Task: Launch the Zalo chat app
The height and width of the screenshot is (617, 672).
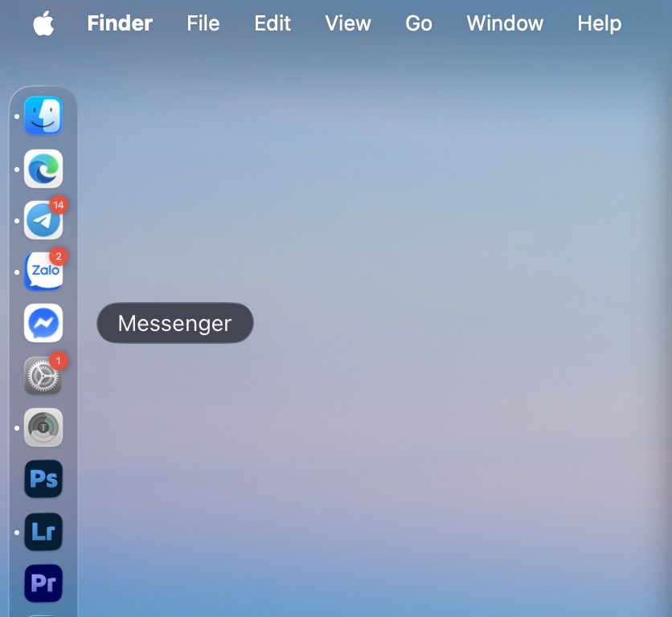Action: point(43,272)
